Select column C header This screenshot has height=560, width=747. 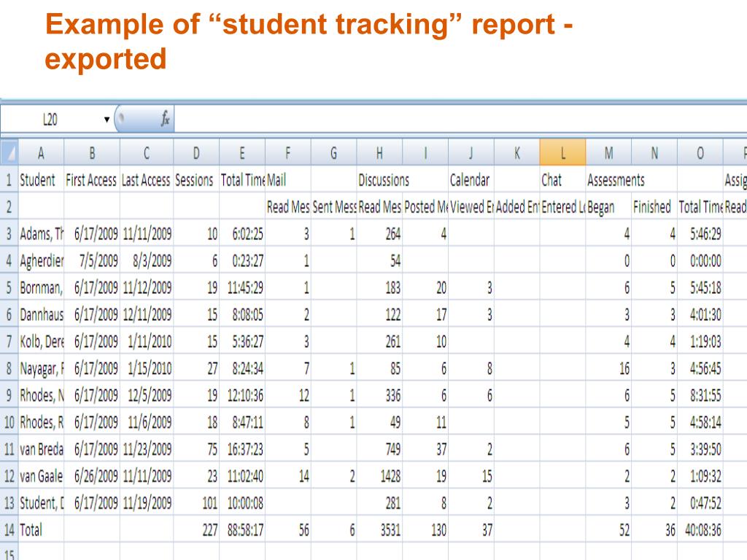[x=147, y=153]
